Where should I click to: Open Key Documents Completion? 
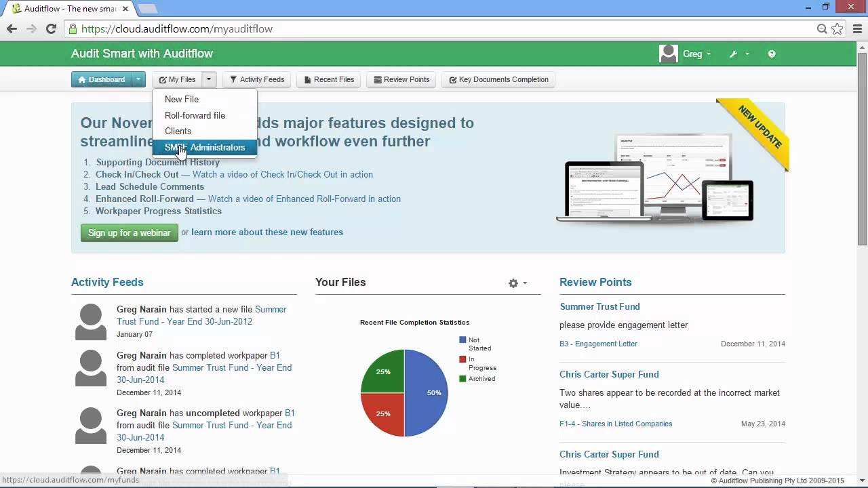click(498, 79)
